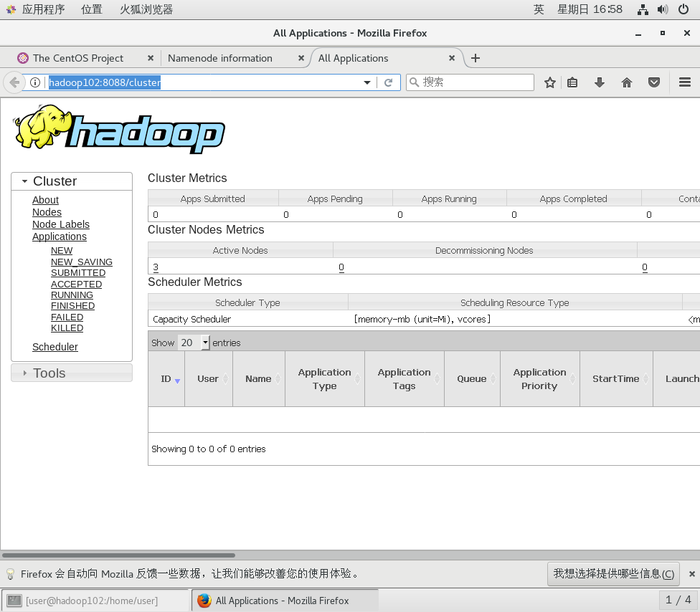
Task: Open URL history dropdown arrow in address bar
Action: (x=367, y=82)
